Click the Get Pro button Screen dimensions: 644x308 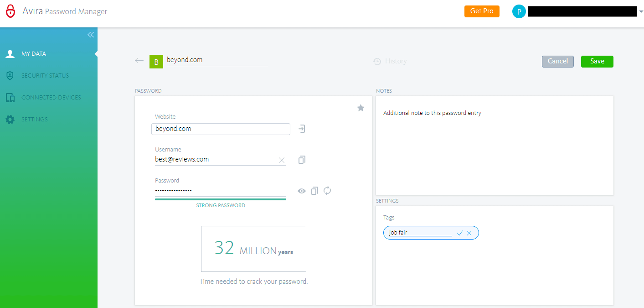click(x=482, y=11)
